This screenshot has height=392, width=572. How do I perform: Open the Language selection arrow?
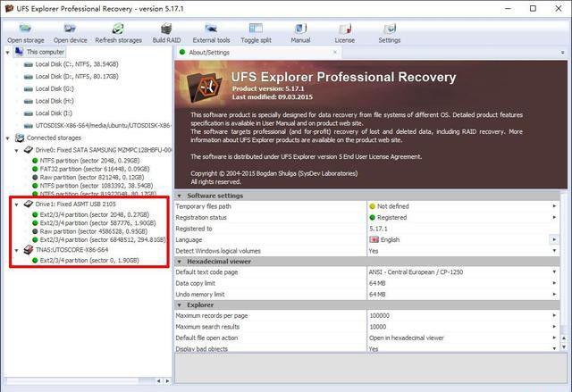pos(554,239)
